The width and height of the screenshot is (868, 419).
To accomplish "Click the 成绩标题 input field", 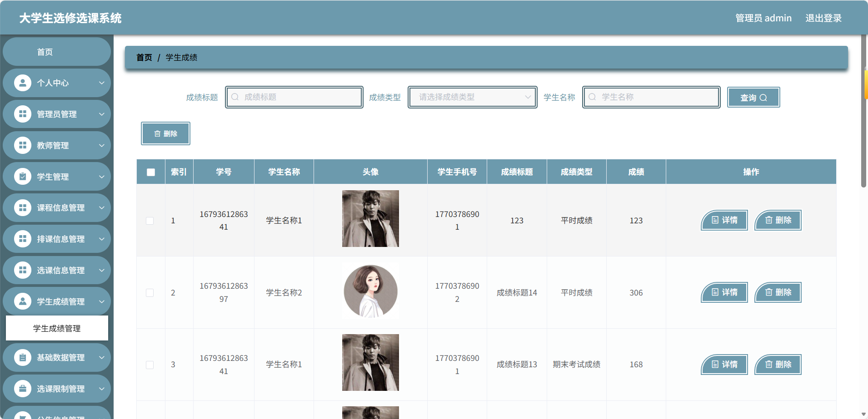I will 294,97.
